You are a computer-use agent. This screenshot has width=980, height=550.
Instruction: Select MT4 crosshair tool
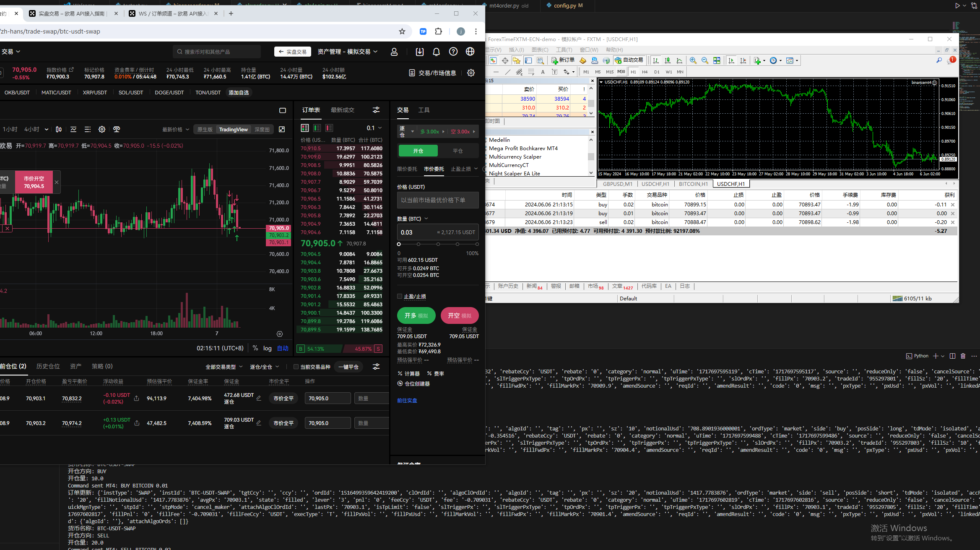tap(505, 60)
